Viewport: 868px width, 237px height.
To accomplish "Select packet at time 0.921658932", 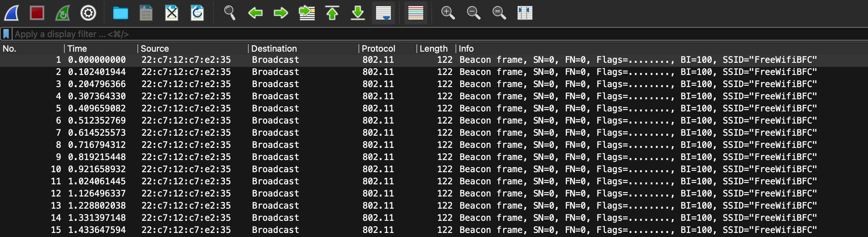I will point(434,169).
